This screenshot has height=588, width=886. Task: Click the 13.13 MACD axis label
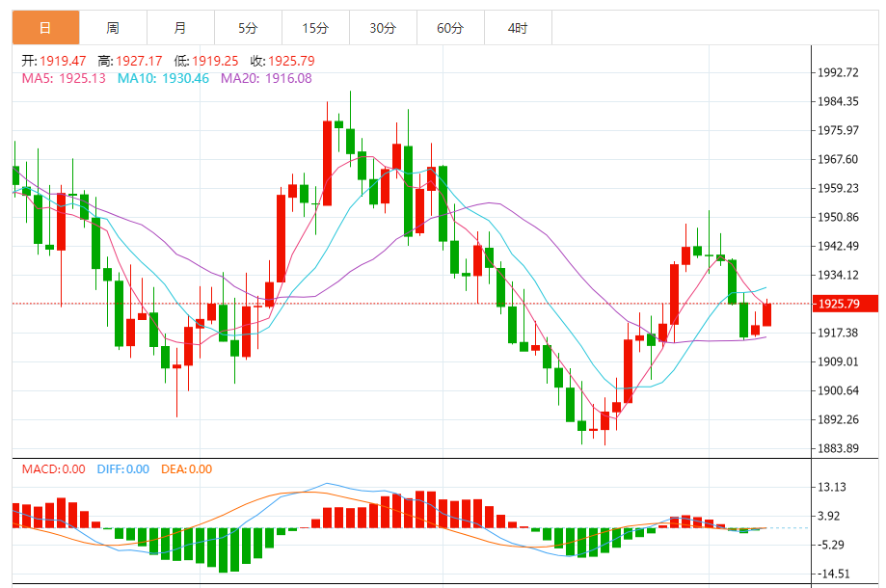(x=832, y=487)
